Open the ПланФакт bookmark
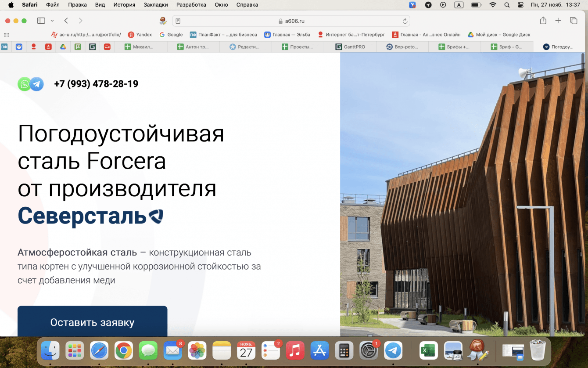588x368 pixels. coord(223,35)
